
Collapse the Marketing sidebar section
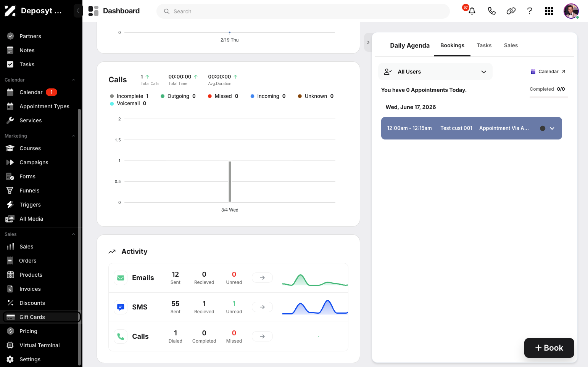[x=74, y=136]
